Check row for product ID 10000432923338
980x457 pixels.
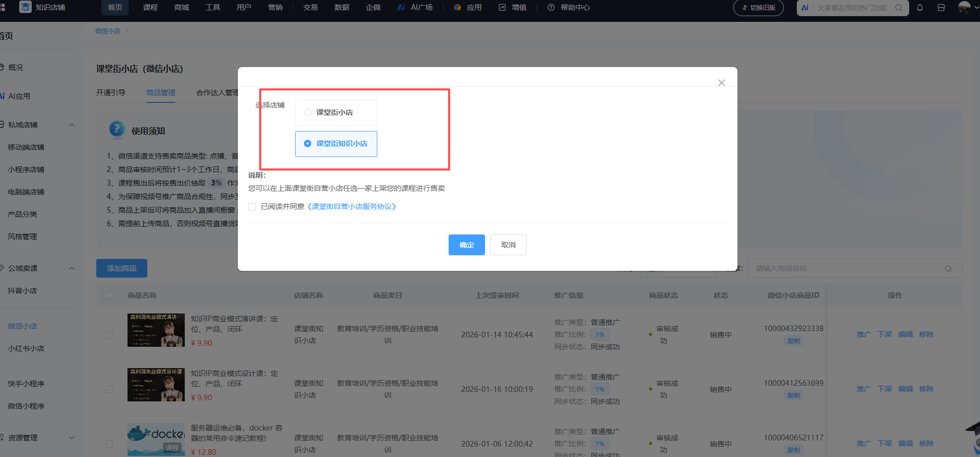[109, 335]
